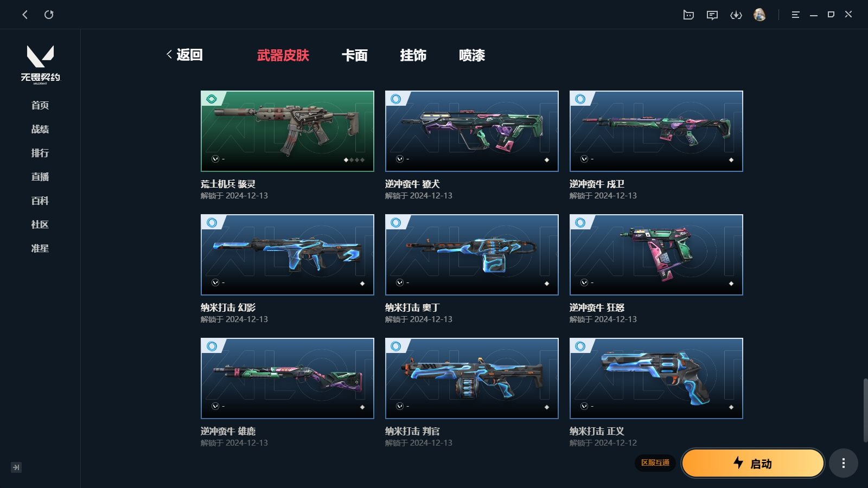Screen dimensions: 868x488
Task: Open the three-dot more options button
Action: pos(843,463)
